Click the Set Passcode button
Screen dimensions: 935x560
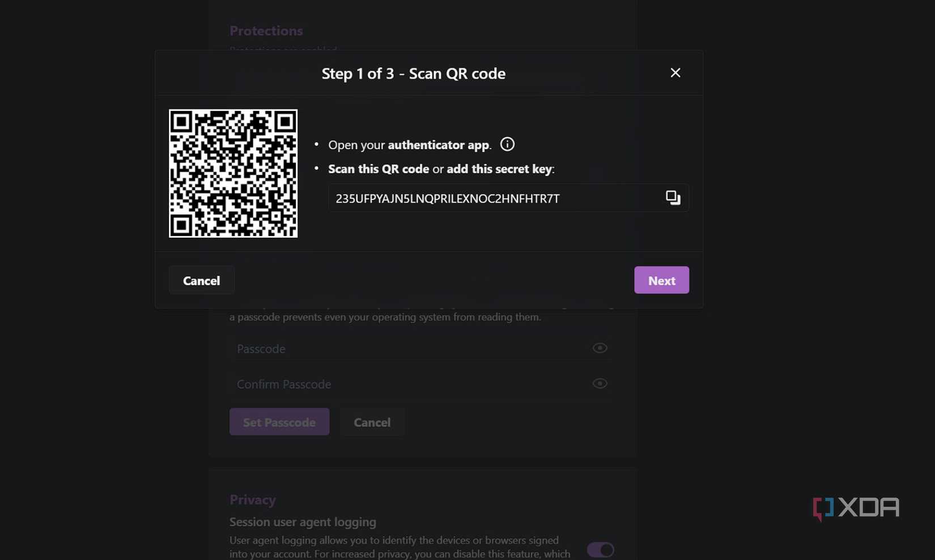pyautogui.click(x=279, y=421)
